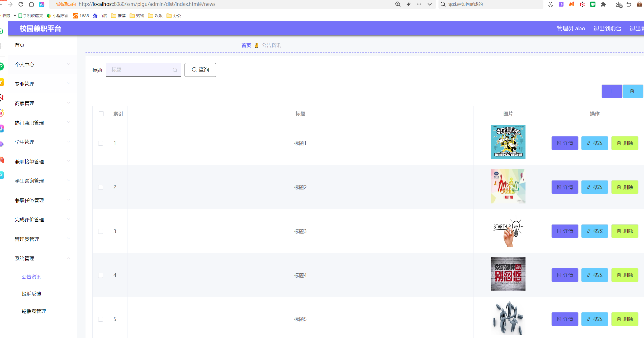Click the purple plus add button
The height and width of the screenshot is (338, 644).
pyautogui.click(x=611, y=91)
